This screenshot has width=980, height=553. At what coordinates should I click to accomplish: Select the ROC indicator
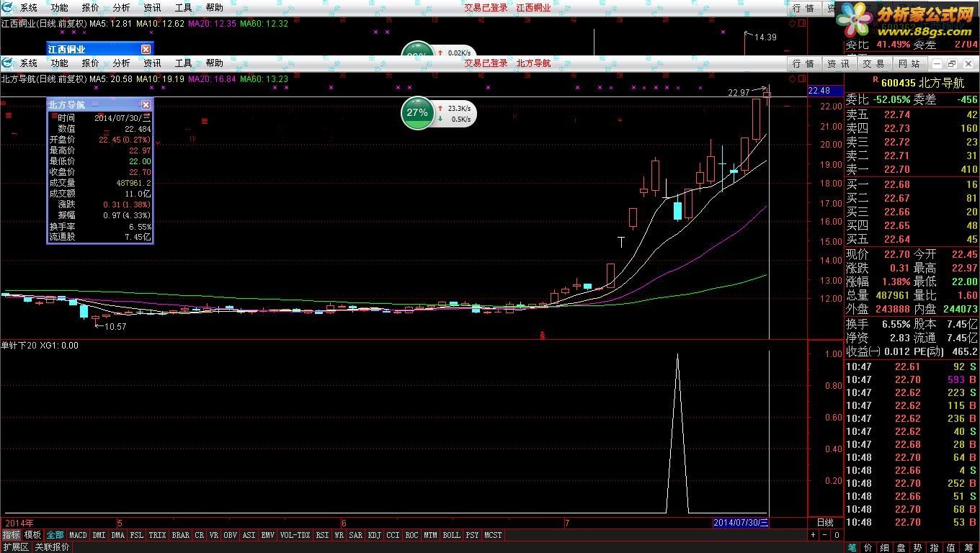point(411,535)
